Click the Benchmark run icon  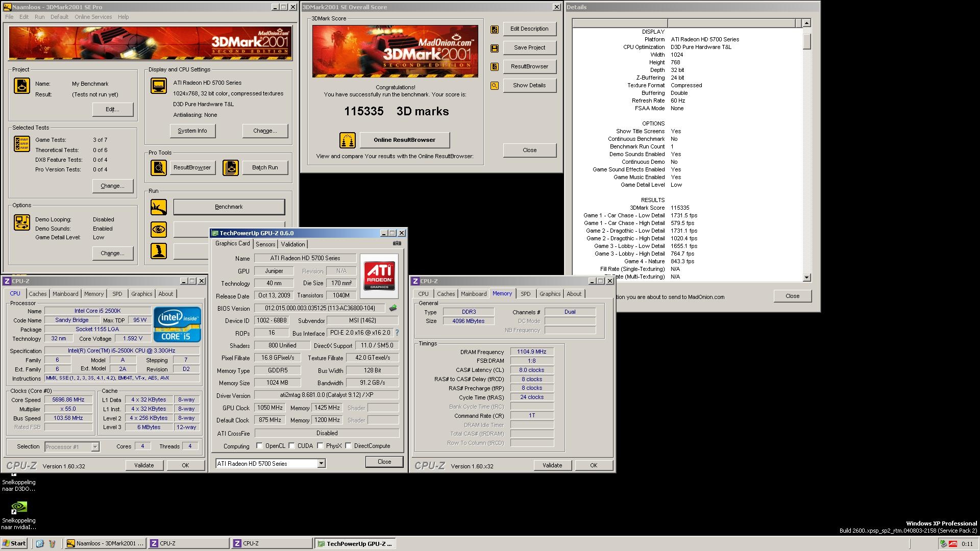tap(159, 207)
